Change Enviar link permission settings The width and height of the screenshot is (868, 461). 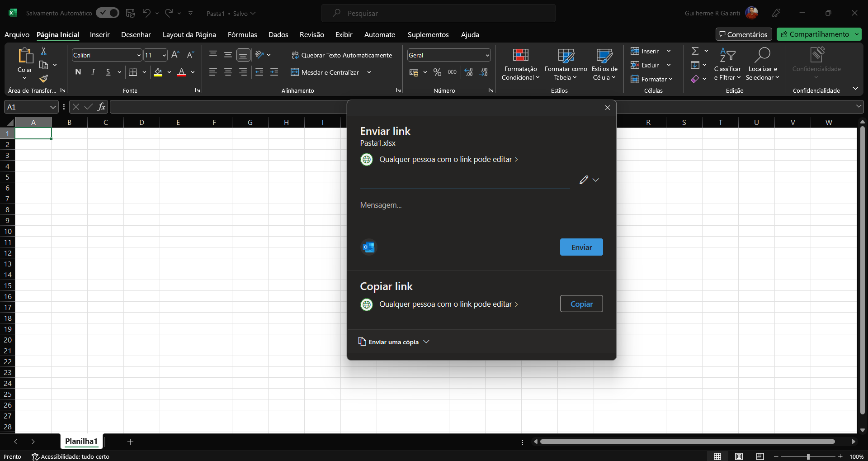(x=439, y=159)
